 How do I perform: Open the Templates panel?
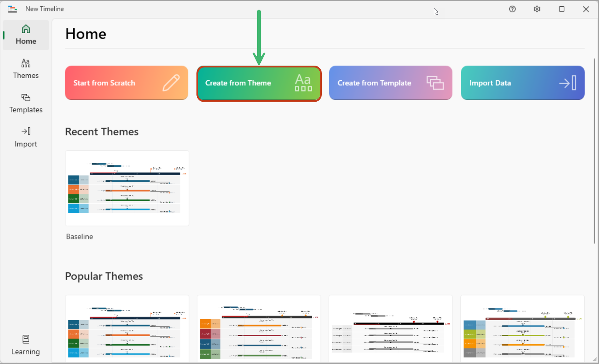25,103
